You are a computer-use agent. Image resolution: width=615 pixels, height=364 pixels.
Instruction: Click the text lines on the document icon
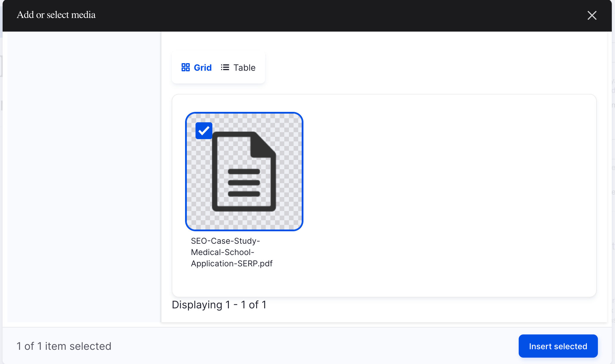(244, 183)
